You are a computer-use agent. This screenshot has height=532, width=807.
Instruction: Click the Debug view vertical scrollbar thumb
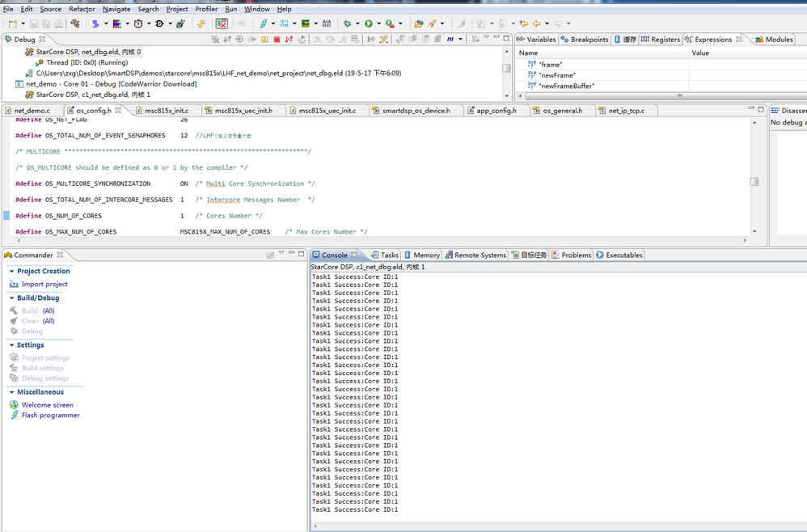click(x=506, y=68)
